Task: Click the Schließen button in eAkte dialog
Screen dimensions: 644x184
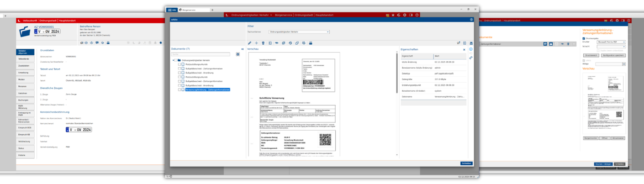Action: point(466,163)
